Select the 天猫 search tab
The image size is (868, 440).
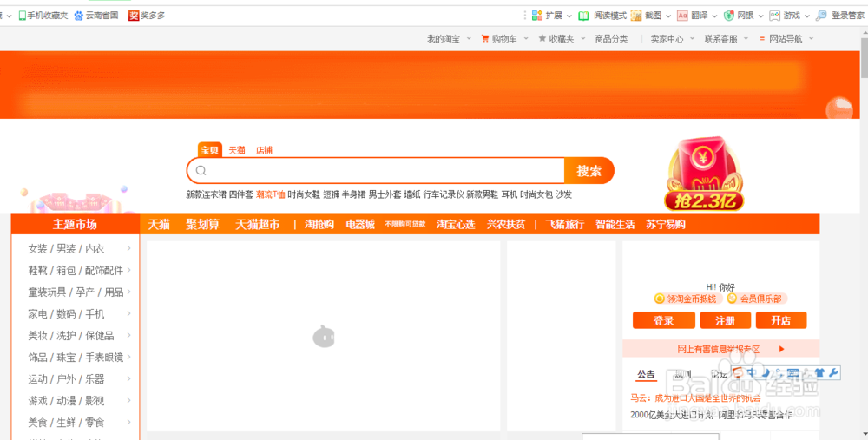pos(237,150)
